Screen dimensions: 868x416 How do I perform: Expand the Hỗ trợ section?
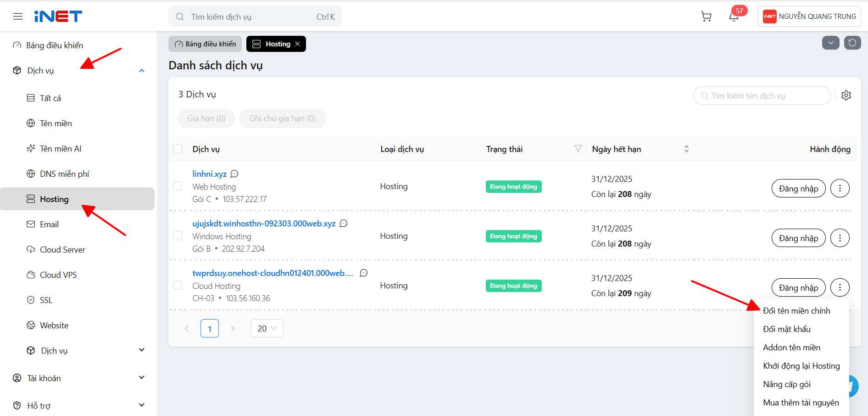(x=142, y=405)
